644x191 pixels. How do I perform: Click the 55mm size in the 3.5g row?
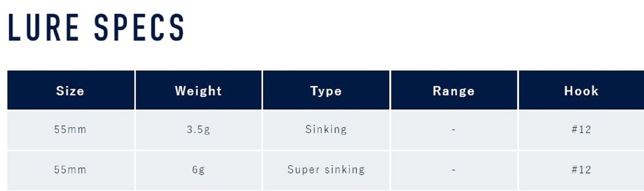pyautogui.click(x=70, y=129)
